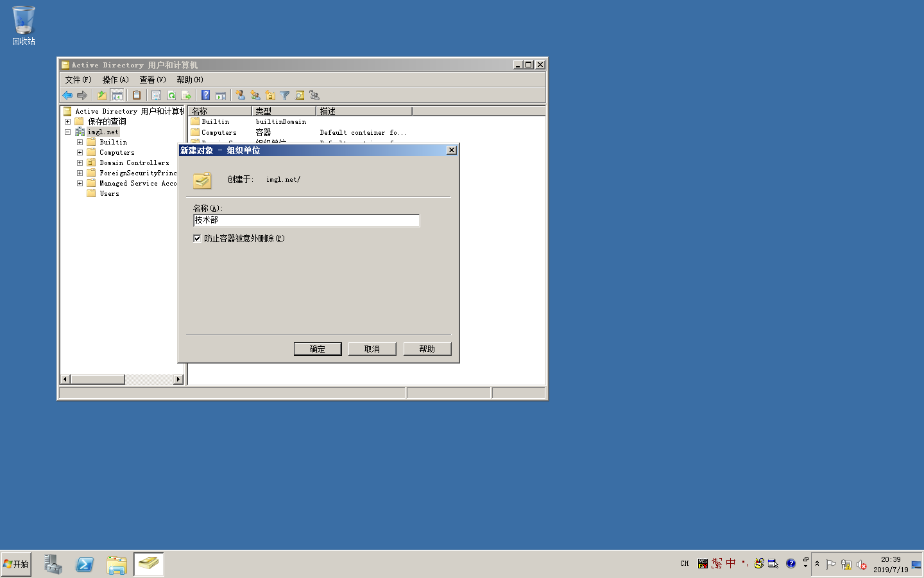Click the create new group icon
This screenshot has width=924, height=578.
(255, 96)
